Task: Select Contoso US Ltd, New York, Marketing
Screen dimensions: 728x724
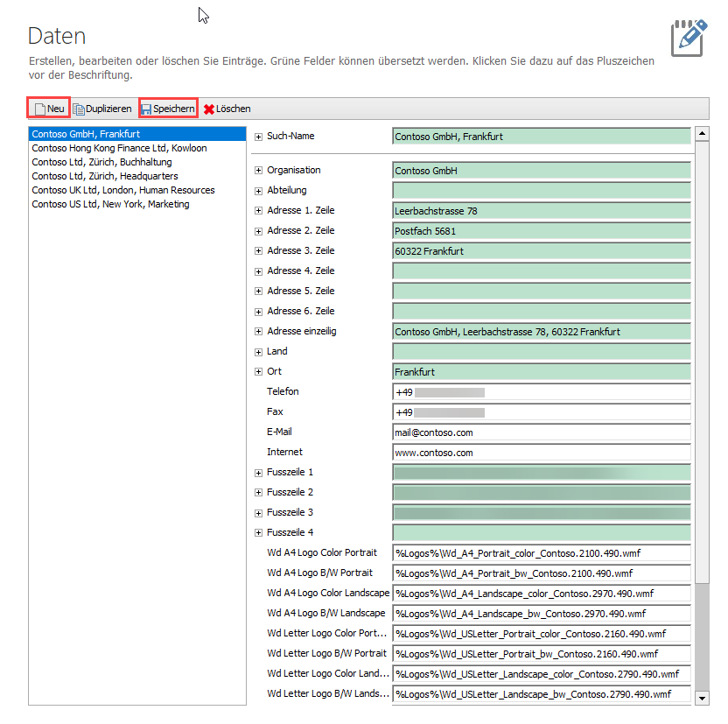Action: click(x=137, y=204)
